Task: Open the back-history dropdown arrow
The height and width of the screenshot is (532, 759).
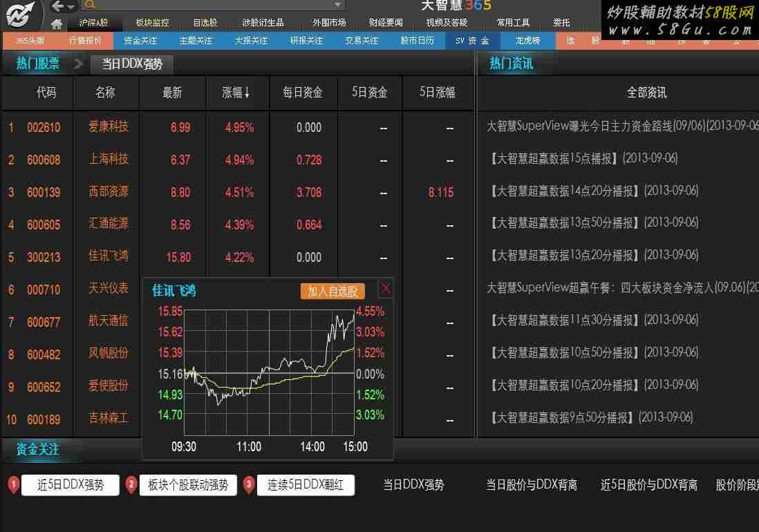Action: pos(71,7)
